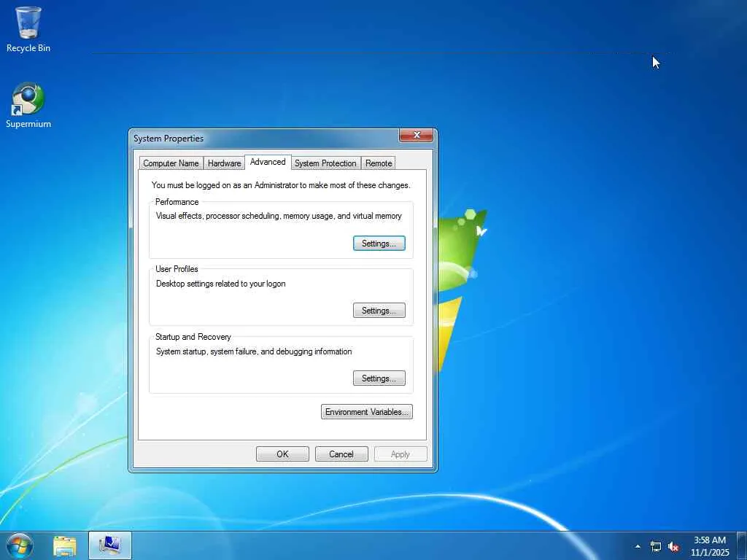
Task: Switch to the Hardware tab
Action: (x=225, y=163)
